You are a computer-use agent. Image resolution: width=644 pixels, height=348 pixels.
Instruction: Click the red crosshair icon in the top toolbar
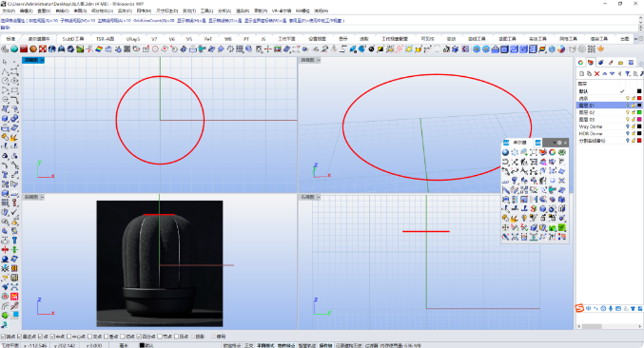coord(268,49)
